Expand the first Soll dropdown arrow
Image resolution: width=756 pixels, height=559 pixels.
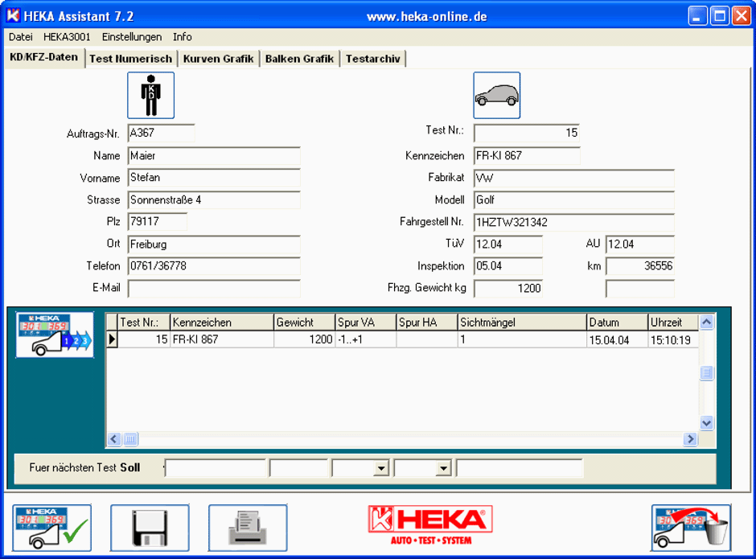coord(381,468)
